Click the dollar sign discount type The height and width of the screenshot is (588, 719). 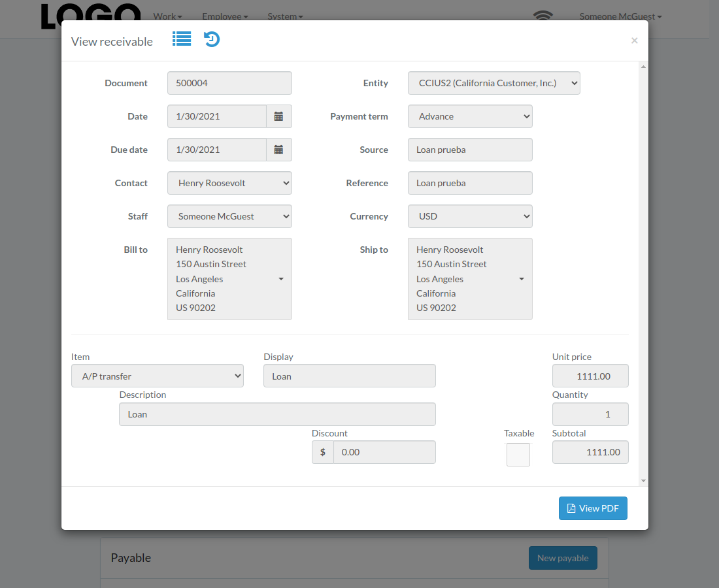323,452
